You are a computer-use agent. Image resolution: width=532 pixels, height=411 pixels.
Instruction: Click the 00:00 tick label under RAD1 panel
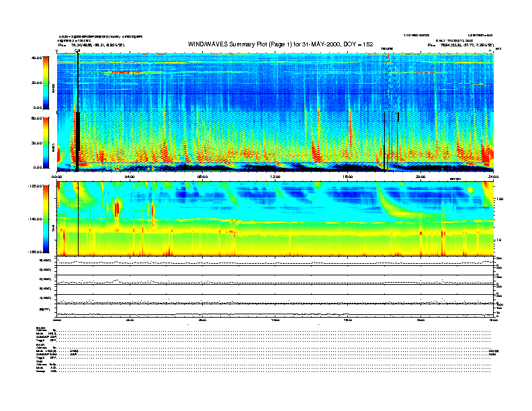pos(56,177)
